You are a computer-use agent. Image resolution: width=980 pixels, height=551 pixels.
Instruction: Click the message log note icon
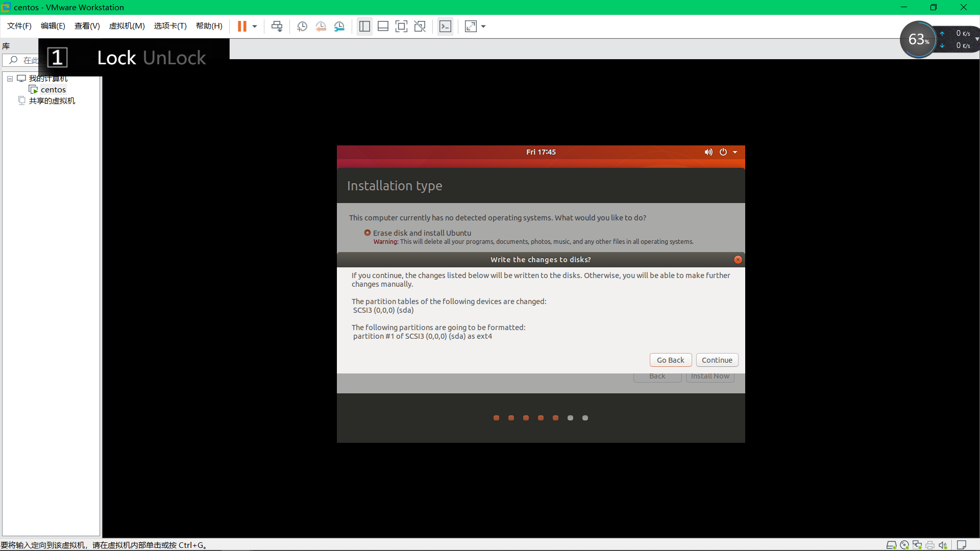(x=962, y=545)
